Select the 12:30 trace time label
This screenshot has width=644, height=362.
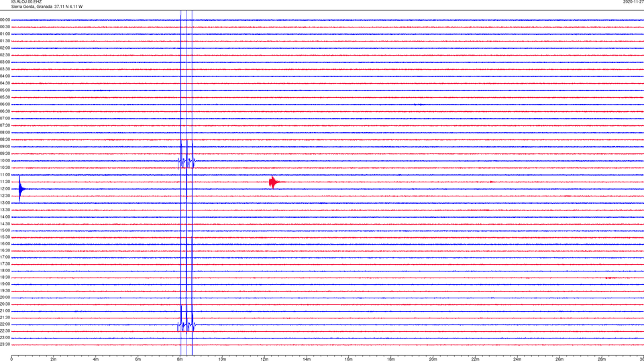coord(5,196)
